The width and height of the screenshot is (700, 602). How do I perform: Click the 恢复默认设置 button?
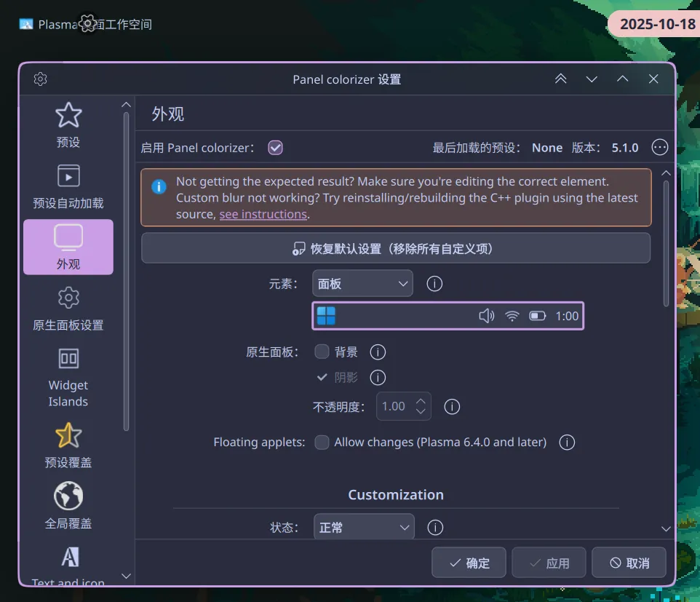pos(395,249)
